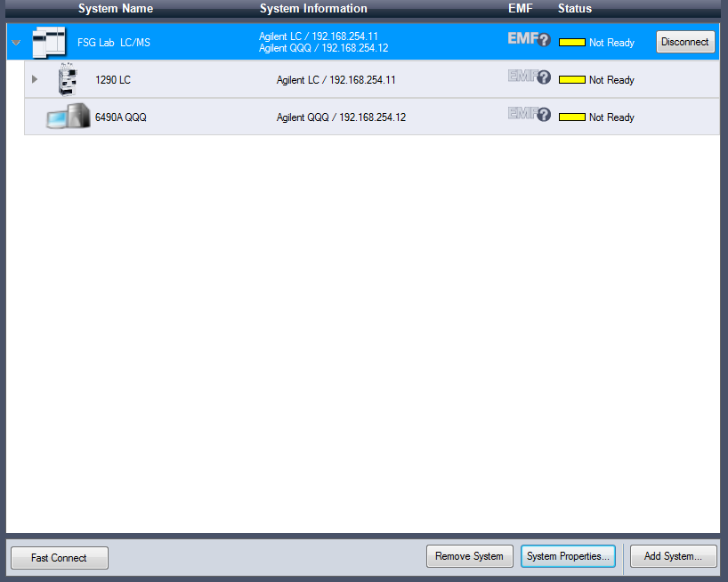Click the System Name column header

point(115,9)
